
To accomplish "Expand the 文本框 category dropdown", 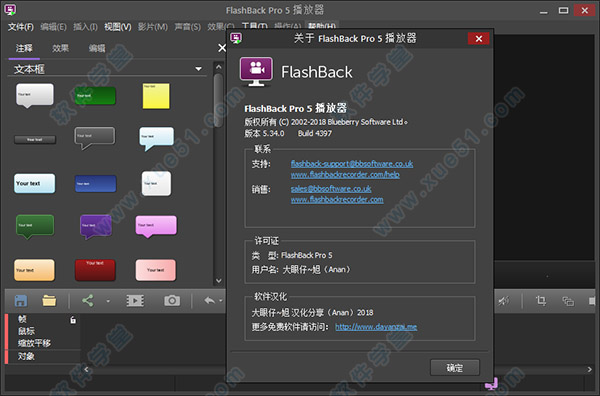I will point(198,69).
